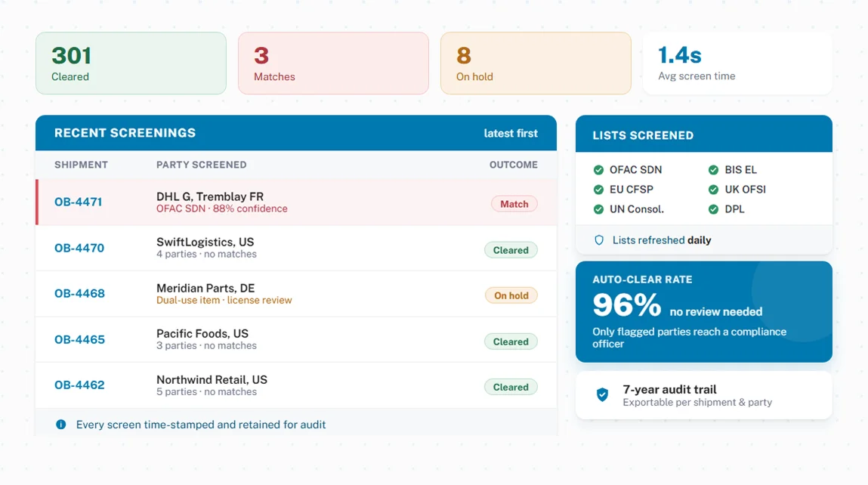Click the party name 'Meridian Parts, DE'
Viewport: 868px width, 485px height.
coord(205,288)
